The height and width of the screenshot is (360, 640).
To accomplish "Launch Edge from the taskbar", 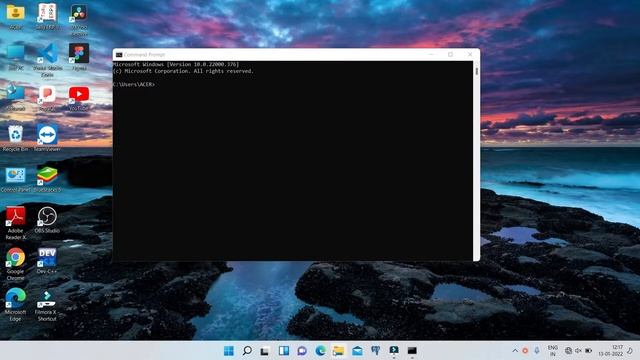I will 320,351.
